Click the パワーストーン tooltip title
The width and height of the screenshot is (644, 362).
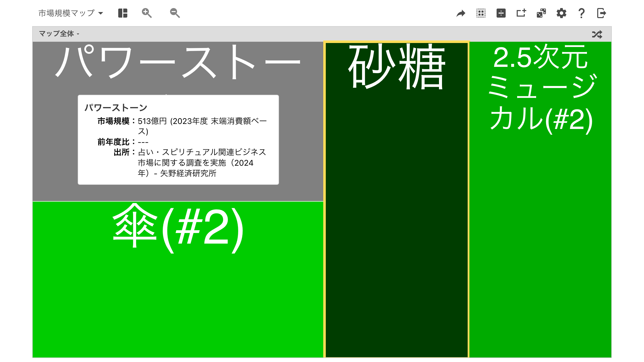click(116, 108)
